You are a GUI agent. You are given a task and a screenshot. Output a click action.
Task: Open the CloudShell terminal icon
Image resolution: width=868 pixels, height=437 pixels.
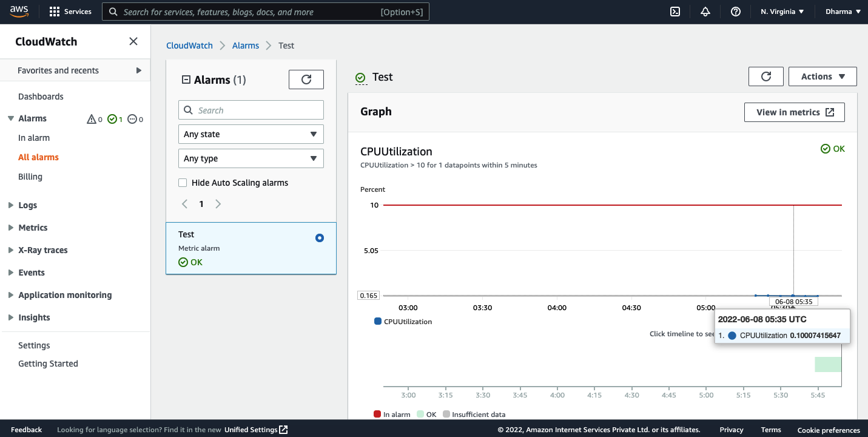click(x=675, y=12)
